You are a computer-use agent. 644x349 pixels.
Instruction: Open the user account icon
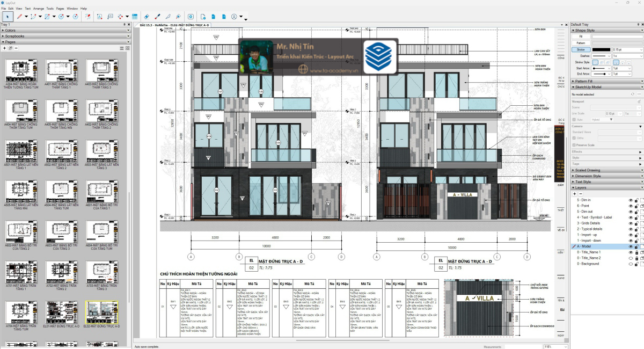click(x=234, y=17)
